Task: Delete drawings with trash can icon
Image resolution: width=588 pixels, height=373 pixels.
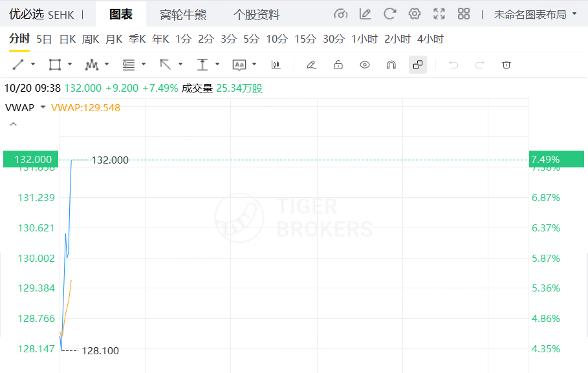Action: [506, 65]
